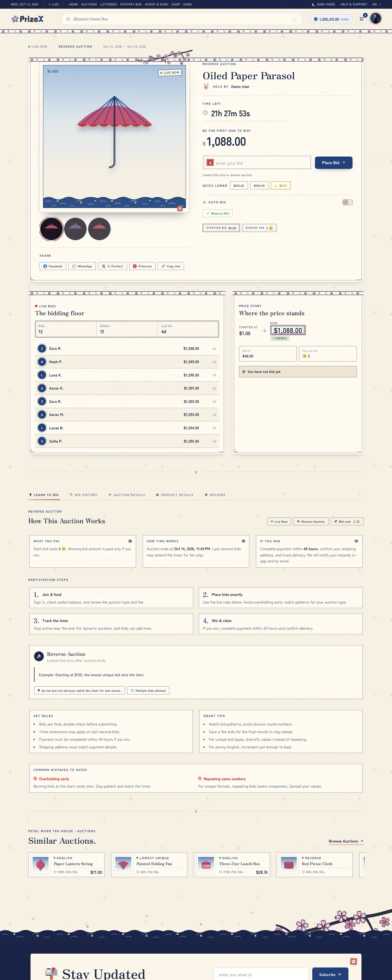Choose the $816.00 quick lower bid

pos(239,186)
